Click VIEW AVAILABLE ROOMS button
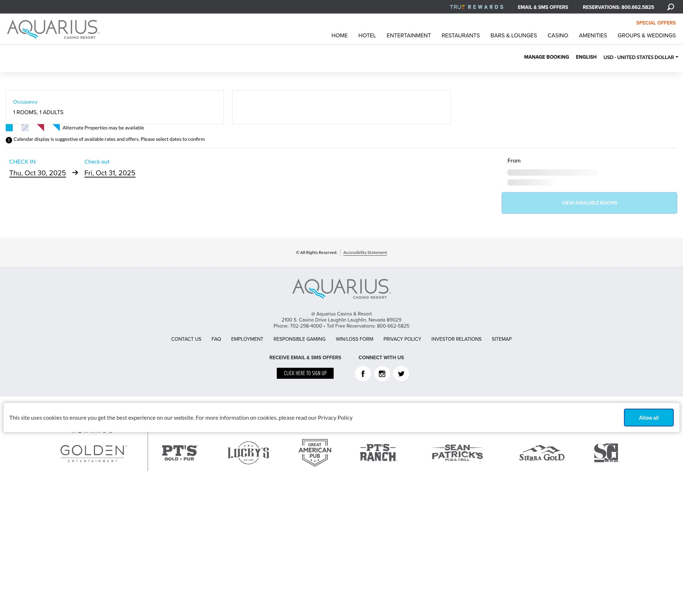This screenshot has height=616, width=683. 589,203
